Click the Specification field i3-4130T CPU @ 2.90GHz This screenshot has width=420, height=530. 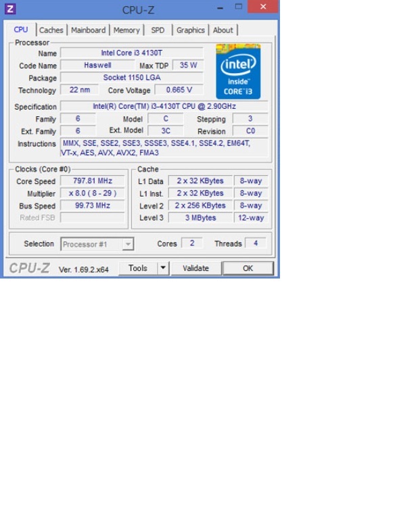click(x=164, y=106)
